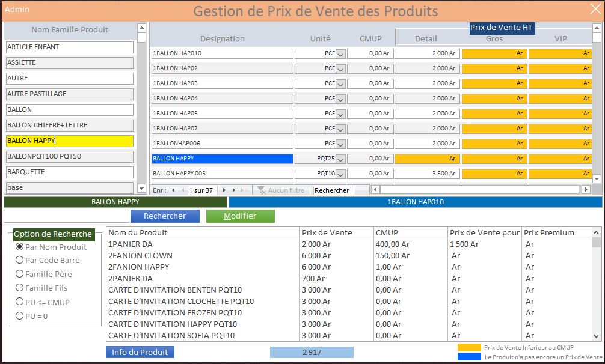This screenshot has height=364, width=605.
Task: Select BALLON CHIFFRE+ LETTRE family in list
Action: [x=70, y=125]
